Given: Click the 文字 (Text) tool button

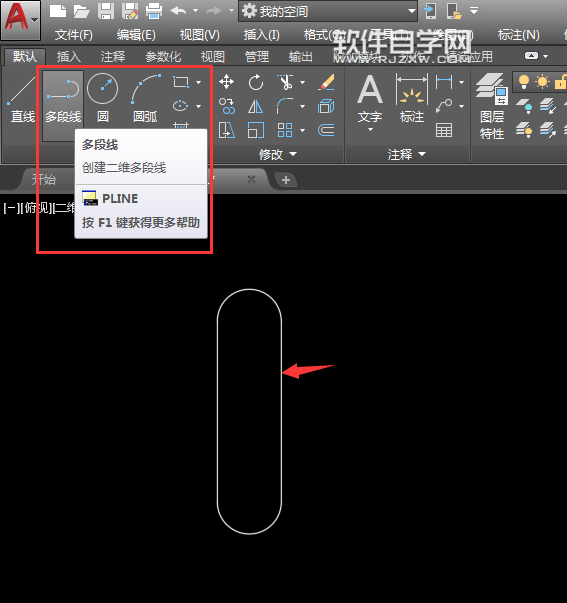Looking at the screenshot, I should point(370,102).
